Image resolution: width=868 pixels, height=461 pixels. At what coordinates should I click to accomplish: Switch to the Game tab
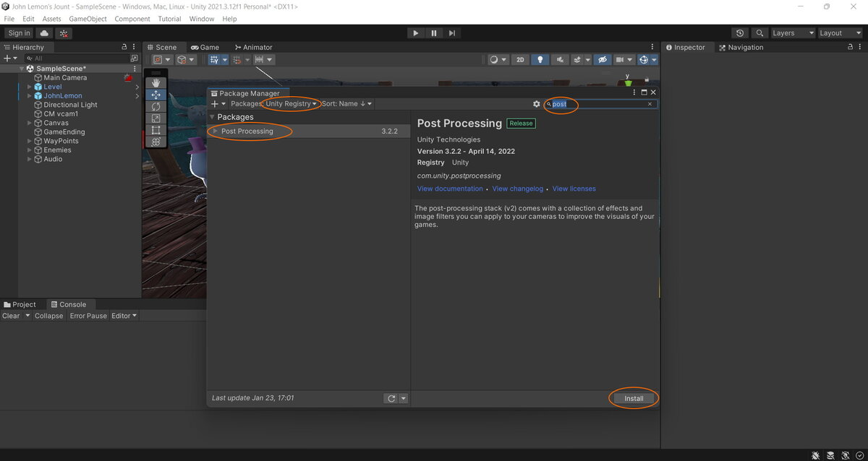pyautogui.click(x=205, y=47)
